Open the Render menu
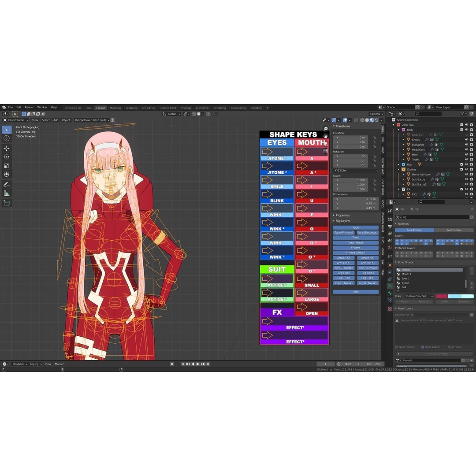476x476 pixels. coord(29,107)
